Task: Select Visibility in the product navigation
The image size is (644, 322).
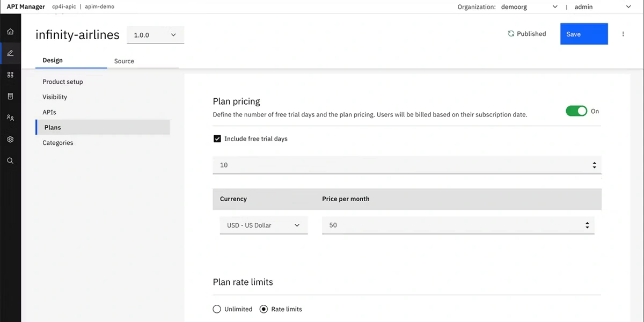Action: (55, 97)
